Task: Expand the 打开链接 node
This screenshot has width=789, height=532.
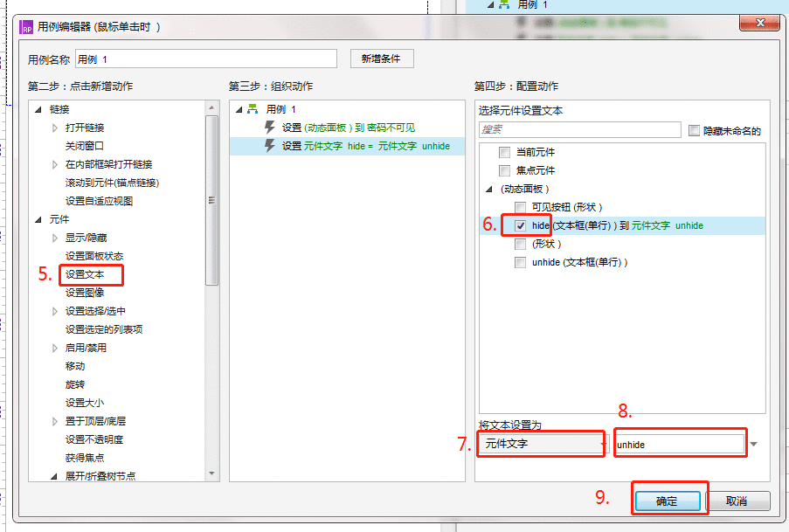Action: point(55,128)
